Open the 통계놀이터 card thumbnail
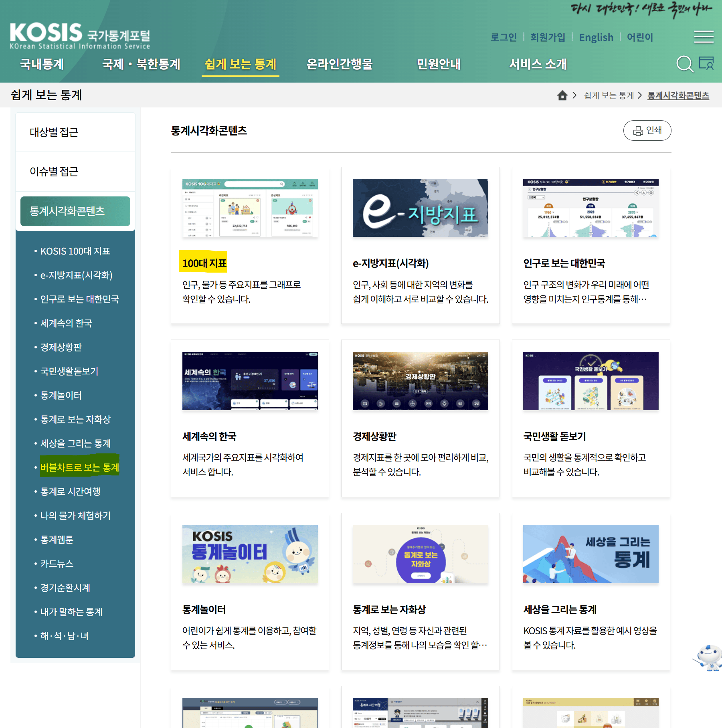 coord(250,554)
